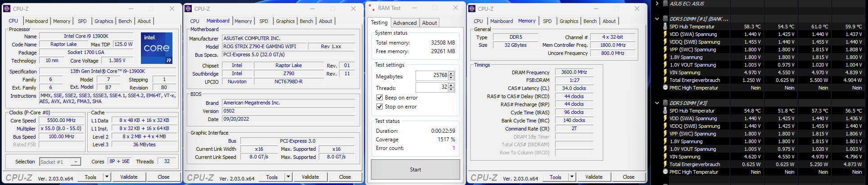Click the DRAM Frequency value 3600.0 MHz
The width and height of the screenshot is (868, 185).
click(574, 72)
